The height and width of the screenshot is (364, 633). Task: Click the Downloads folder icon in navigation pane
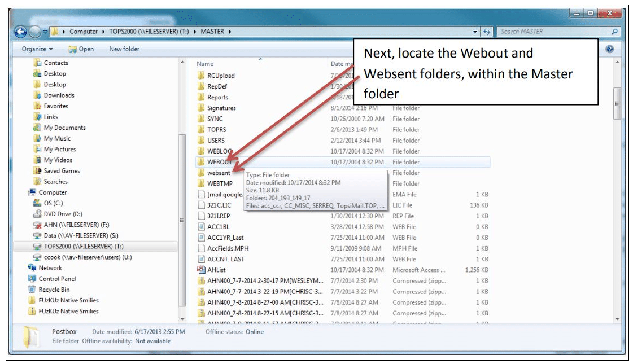pos(37,95)
